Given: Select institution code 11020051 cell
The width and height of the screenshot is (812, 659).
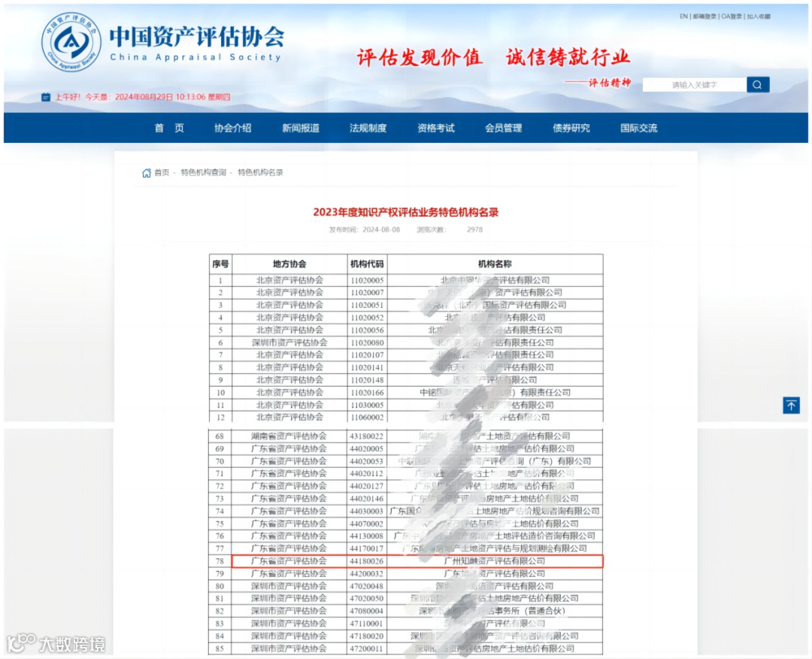Looking at the screenshot, I should [367, 305].
